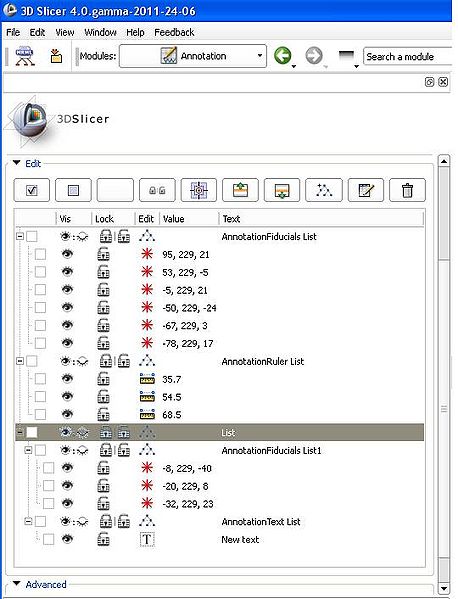Click the lock/unlock selected annotations button

coord(157,190)
